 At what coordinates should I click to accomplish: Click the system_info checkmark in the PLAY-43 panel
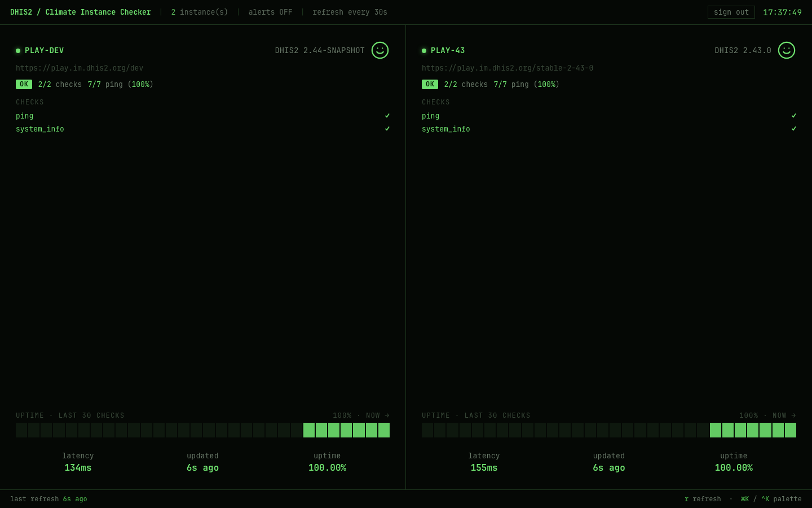(794, 129)
